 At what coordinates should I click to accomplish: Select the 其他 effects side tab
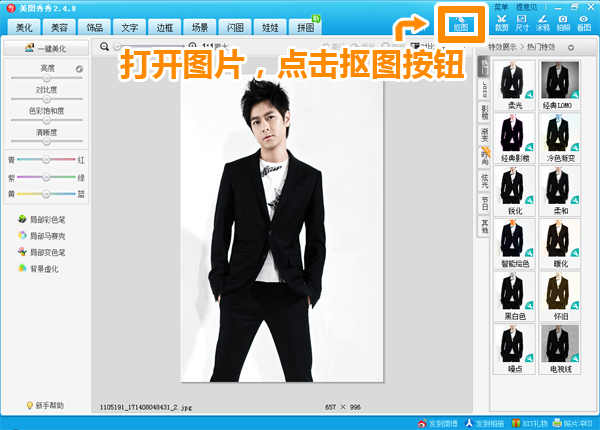click(x=484, y=226)
